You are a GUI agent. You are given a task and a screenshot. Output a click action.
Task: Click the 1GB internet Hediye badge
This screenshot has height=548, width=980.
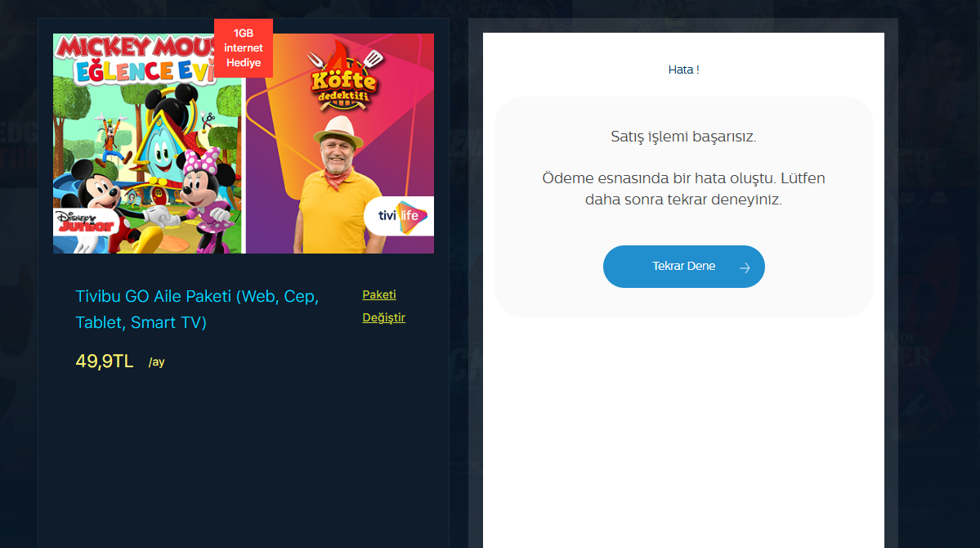click(x=244, y=48)
